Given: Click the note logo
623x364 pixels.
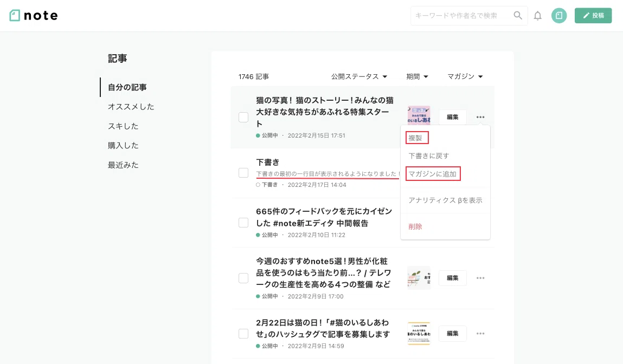Looking at the screenshot, I should 34,16.
